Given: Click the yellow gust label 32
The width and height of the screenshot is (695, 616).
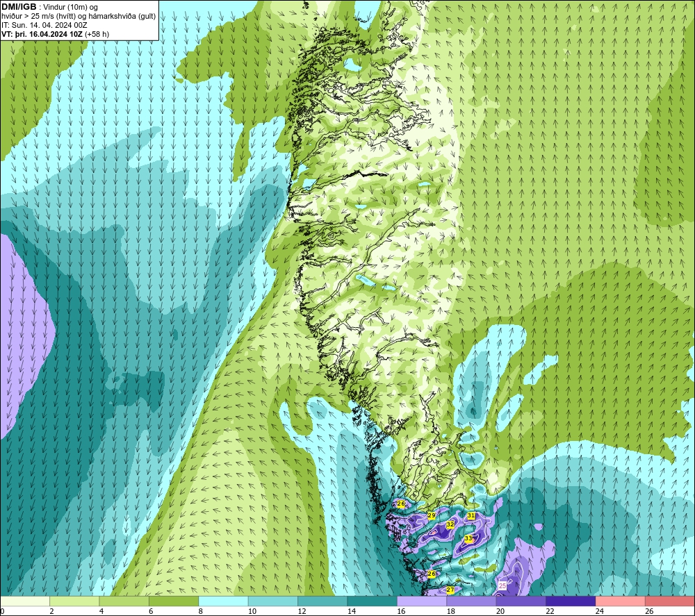Looking at the screenshot, I should [450, 524].
